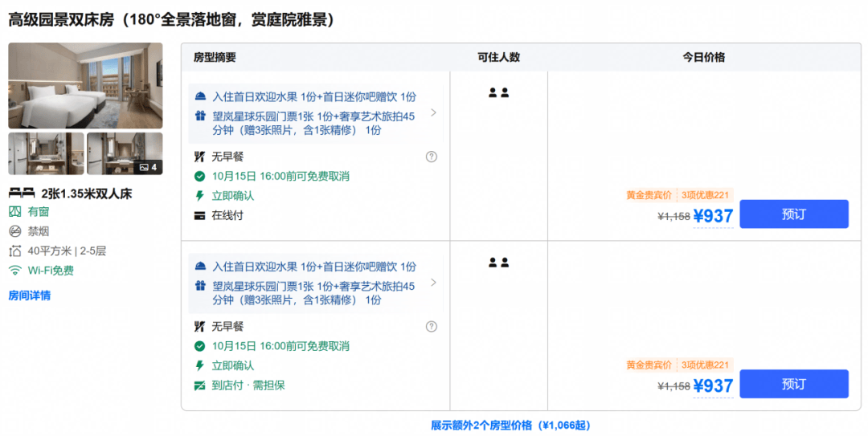The width and height of the screenshot is (868, 436).
Task: Expand the benefits chevron in the 到店付 offer
Action: click(x=433, y=283)
